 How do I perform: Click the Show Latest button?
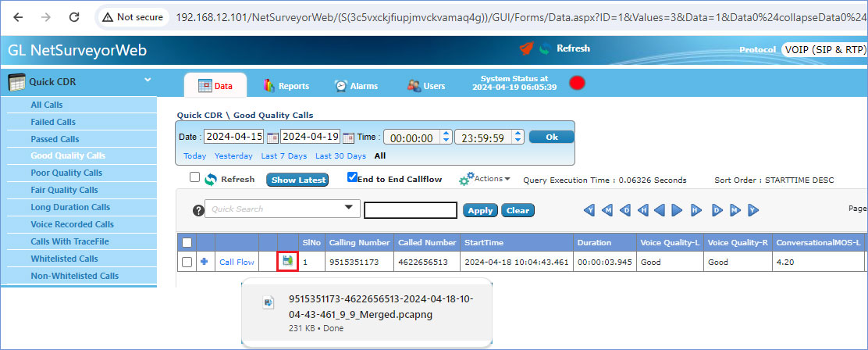(x=297, y=180)
